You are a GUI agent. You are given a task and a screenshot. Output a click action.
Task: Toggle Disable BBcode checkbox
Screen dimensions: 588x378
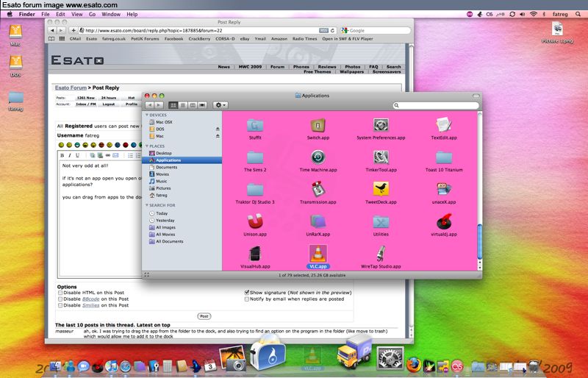(60, 299)
